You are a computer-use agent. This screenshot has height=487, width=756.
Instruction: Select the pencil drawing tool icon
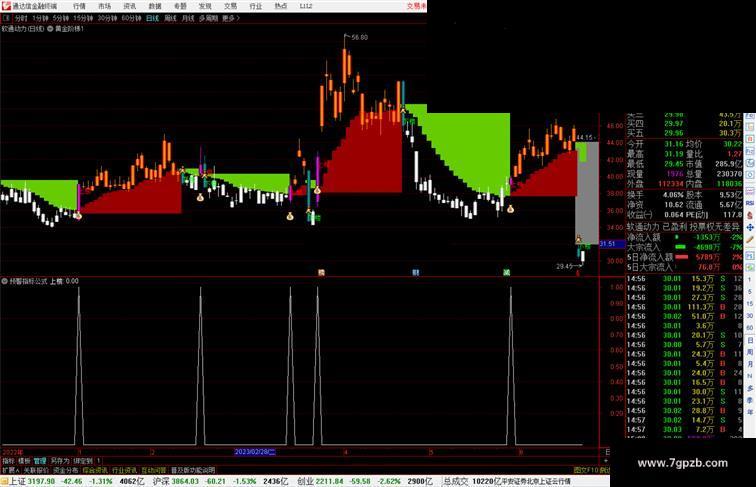(x=750, y=239)
